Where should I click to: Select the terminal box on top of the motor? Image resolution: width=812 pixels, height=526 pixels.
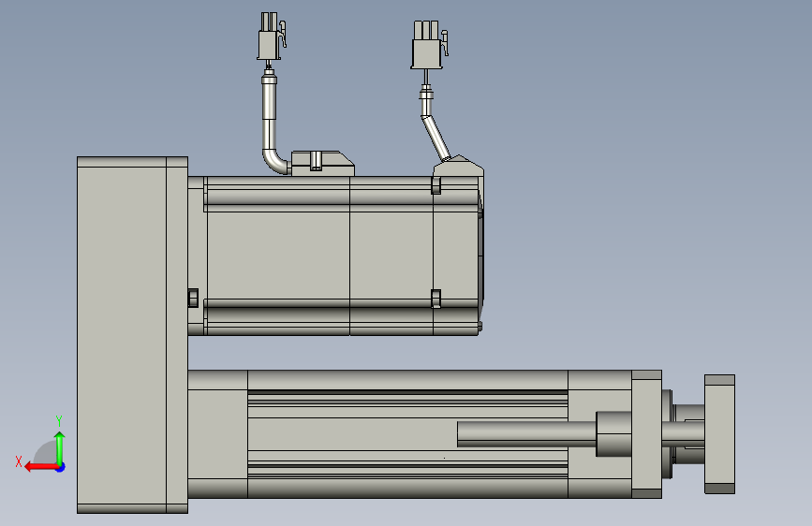click(x=322, y=164)
